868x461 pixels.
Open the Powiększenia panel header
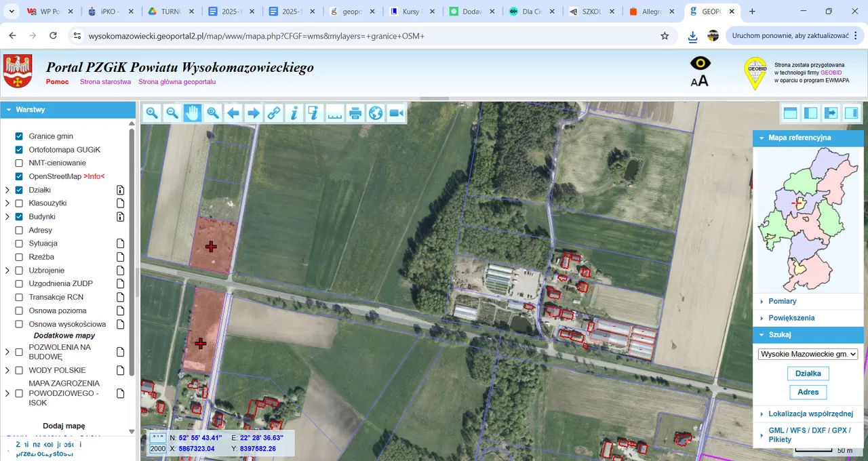click(x=791, y=318)
